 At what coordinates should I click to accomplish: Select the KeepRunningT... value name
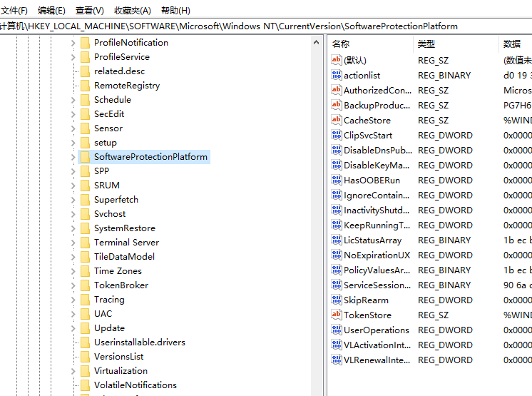coord(377,225)
